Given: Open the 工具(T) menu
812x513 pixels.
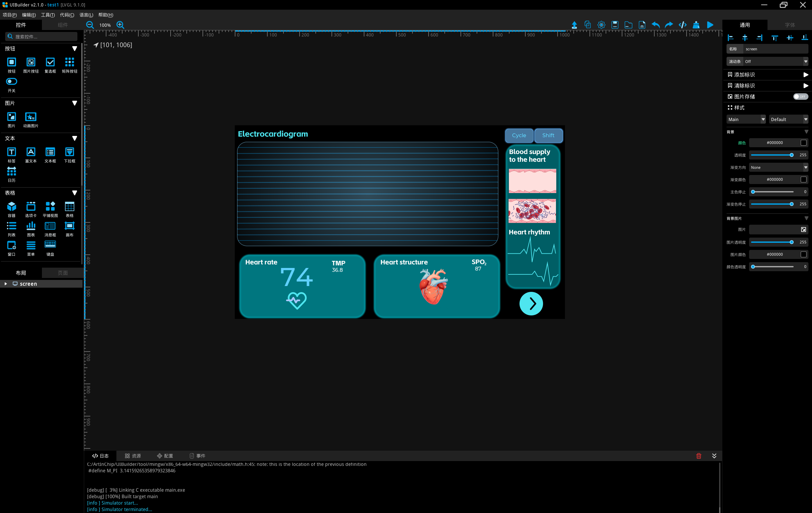Looking at the screenshot, I should point(47,15).
